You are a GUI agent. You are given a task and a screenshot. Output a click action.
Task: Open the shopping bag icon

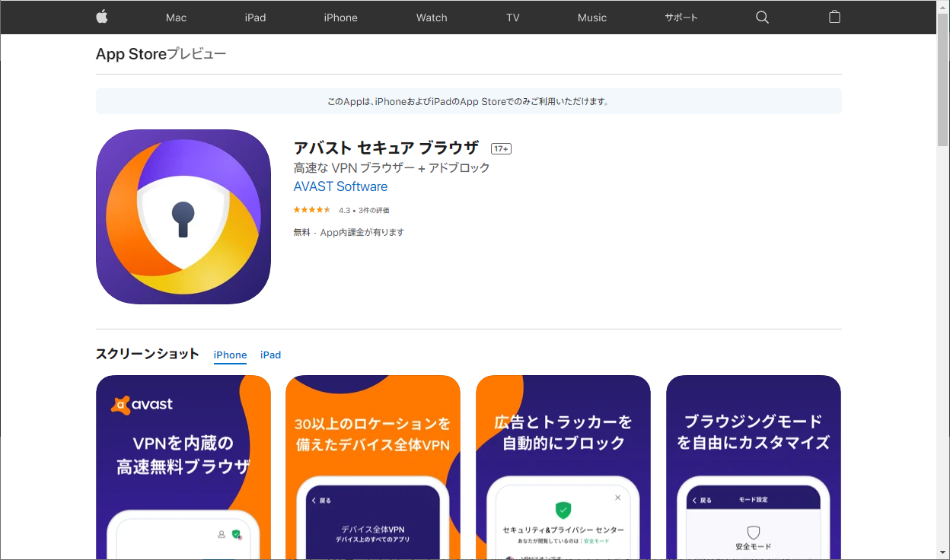pos(834,17)
